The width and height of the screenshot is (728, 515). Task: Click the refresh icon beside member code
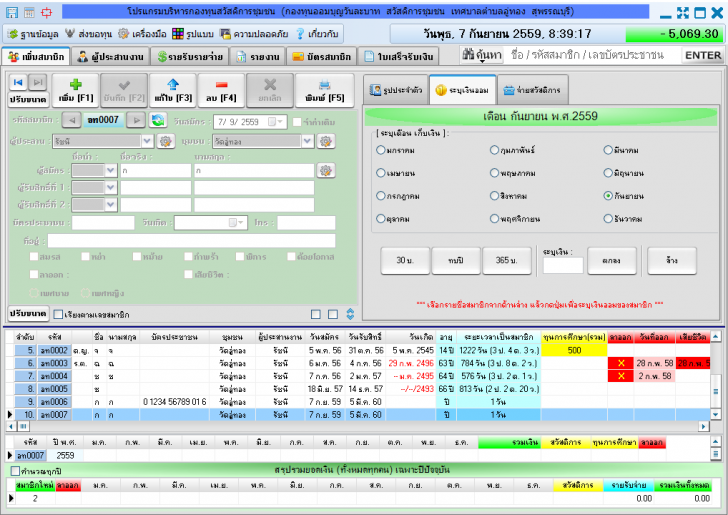(158, 121)
